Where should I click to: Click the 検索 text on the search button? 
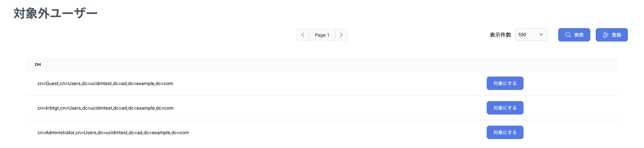tap(579, 35)
